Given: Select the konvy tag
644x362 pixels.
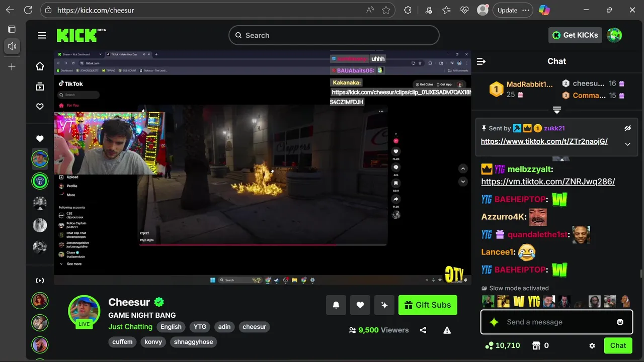Looking at the screenshot, I should (x=153, y=342).
